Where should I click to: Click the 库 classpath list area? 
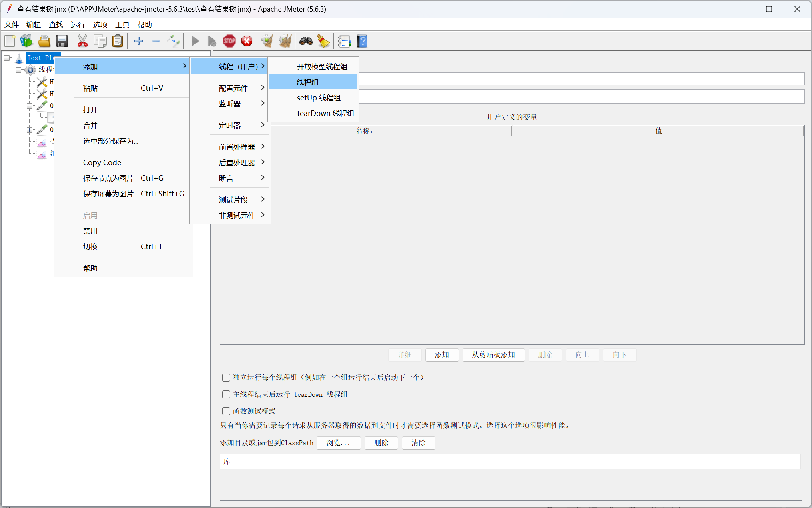[510, 476]
